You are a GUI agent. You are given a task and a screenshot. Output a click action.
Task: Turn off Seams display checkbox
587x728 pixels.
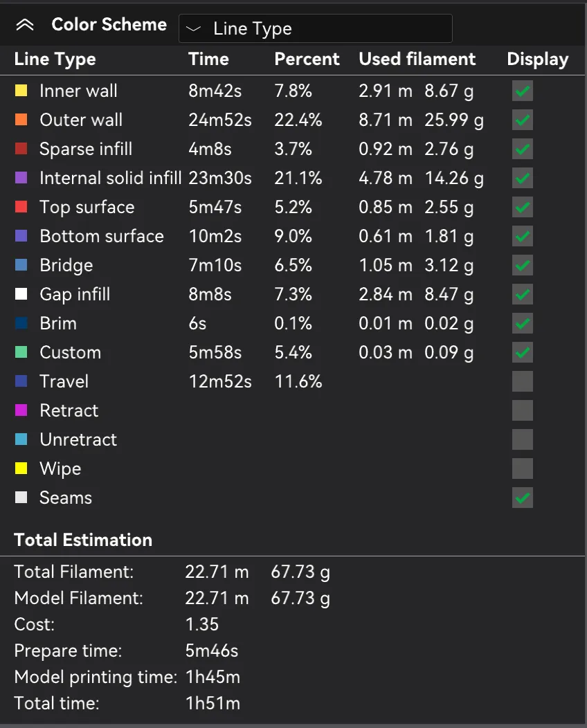click(523, 498)
